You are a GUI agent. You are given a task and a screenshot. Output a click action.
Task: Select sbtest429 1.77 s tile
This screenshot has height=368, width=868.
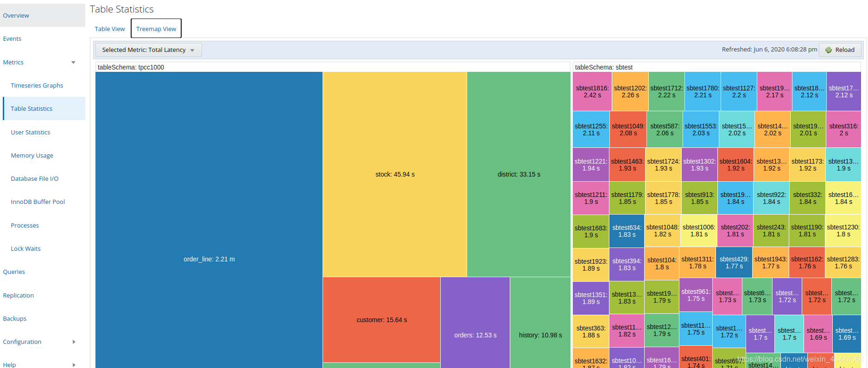(734, 262)
